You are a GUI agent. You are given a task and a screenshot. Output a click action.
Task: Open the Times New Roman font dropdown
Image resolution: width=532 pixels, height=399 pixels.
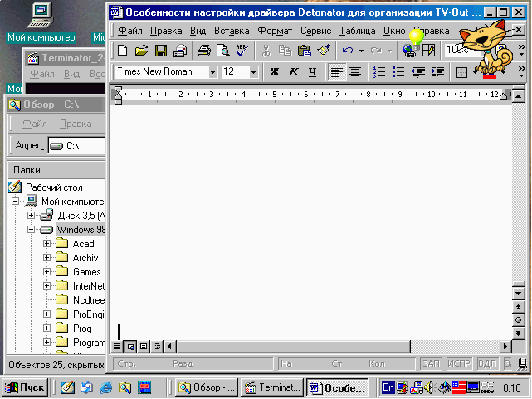(x=212, y=72)
